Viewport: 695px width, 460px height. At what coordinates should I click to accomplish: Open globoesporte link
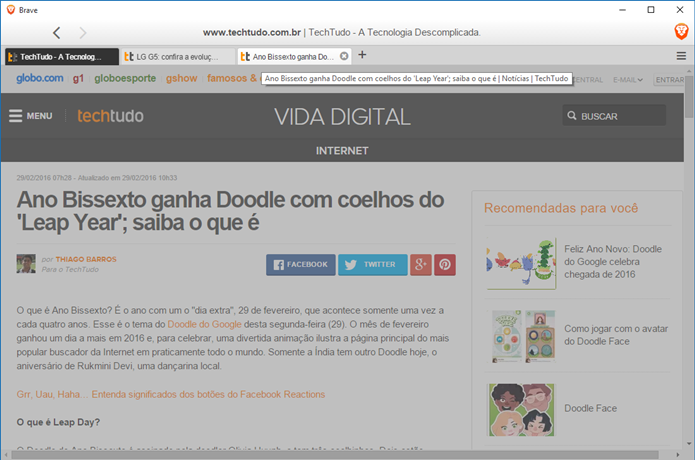click(125, 78)
